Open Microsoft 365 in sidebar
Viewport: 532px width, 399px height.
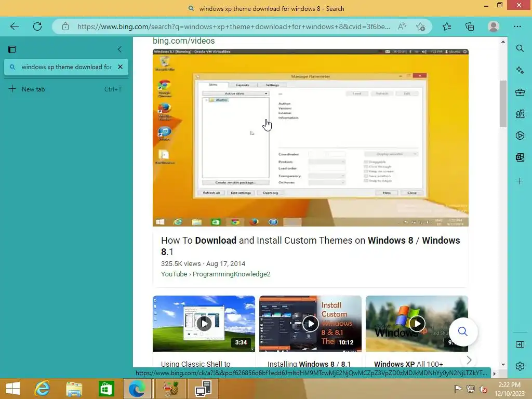pyautogui.click(x=520, y=136)
